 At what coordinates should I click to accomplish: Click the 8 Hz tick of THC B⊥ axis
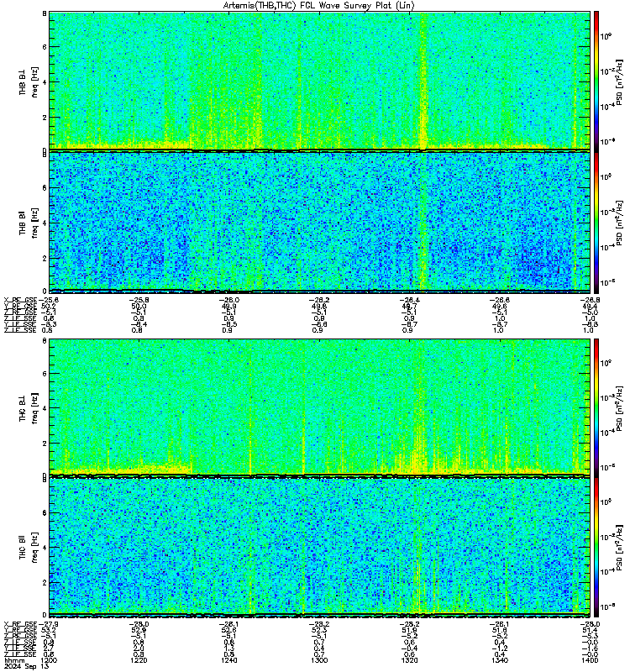coord(45,341)
